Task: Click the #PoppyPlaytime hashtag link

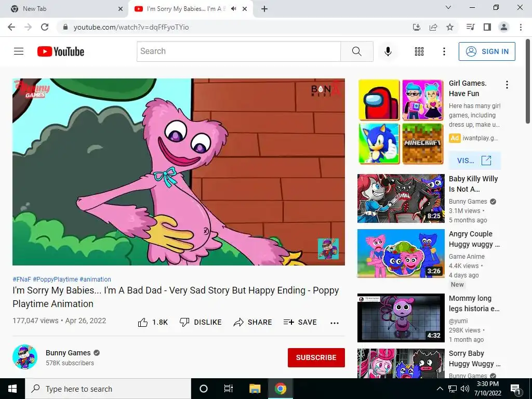Action: pos(55,279)
